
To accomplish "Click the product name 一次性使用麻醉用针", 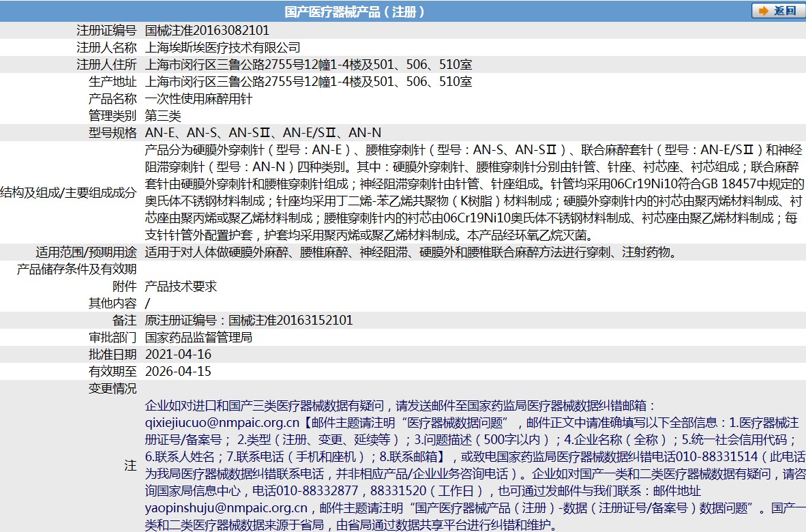I will (x=199, y=98).
